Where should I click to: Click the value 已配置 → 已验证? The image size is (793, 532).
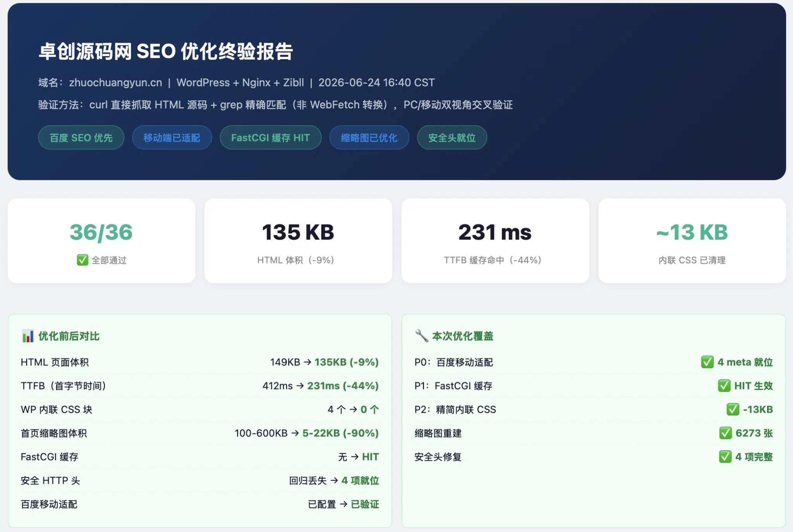click(343, 504)
